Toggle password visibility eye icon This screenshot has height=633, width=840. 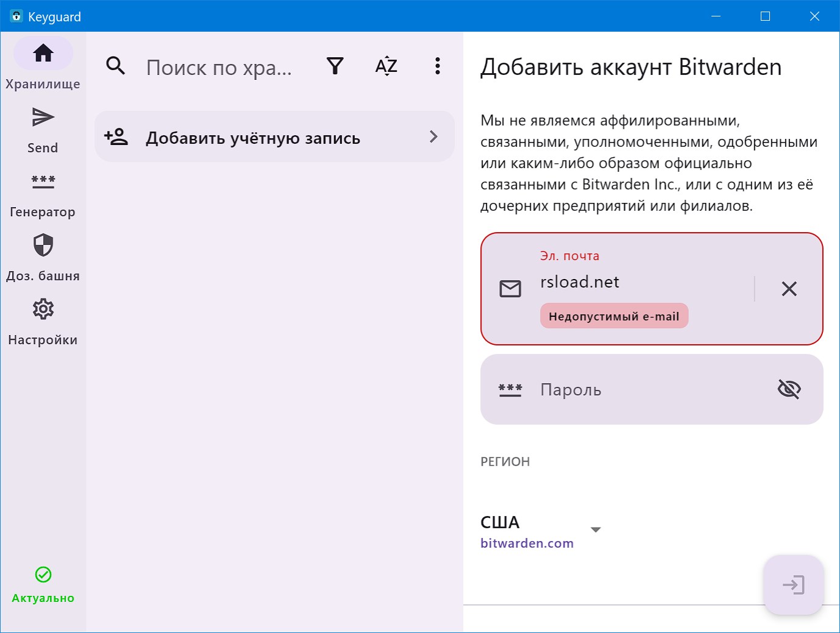(x=789, y=389)
